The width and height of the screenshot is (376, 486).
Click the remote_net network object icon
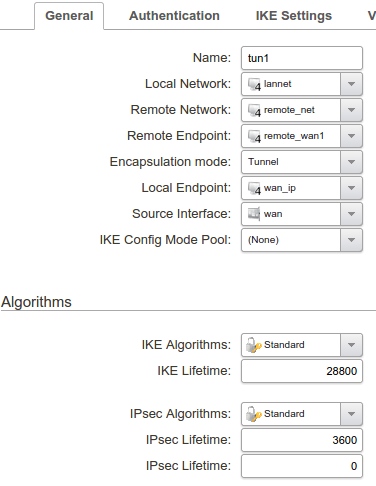click(254, 110)
